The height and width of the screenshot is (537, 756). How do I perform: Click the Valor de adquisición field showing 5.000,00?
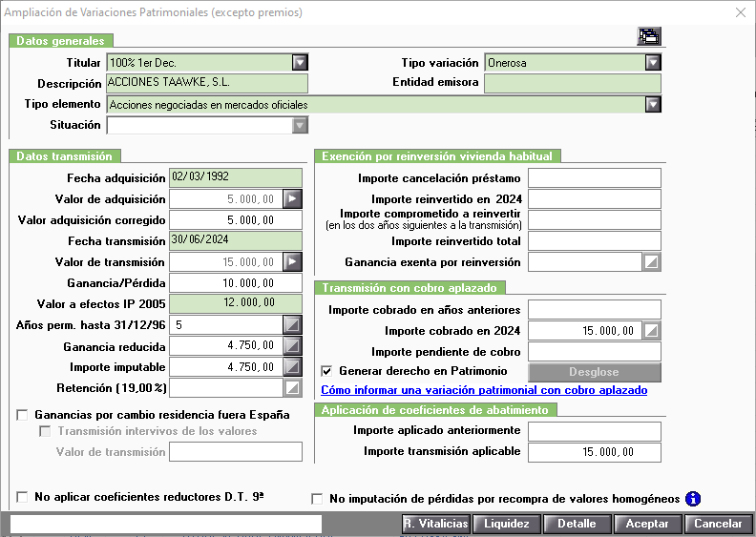226,199
